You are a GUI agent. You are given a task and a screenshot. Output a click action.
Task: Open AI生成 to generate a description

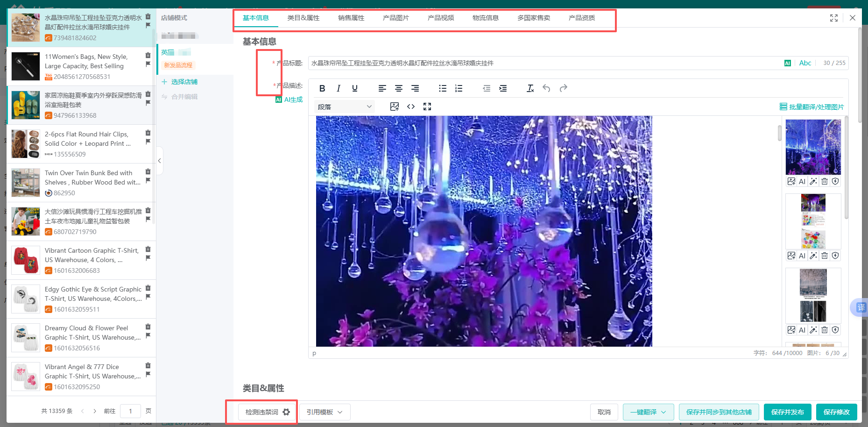289,99
